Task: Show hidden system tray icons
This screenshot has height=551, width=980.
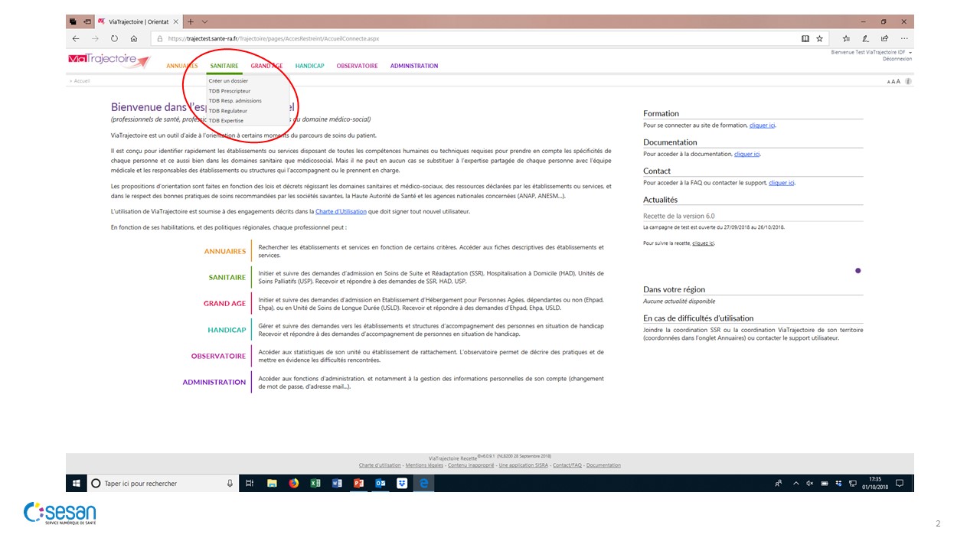Action: 796,484
